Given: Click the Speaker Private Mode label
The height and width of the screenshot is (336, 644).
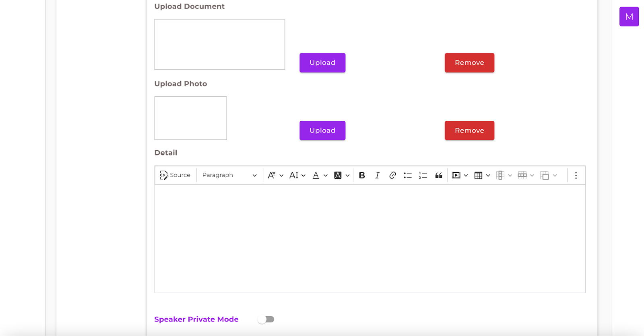Looking at the screenshot, I should pos(196,319).
